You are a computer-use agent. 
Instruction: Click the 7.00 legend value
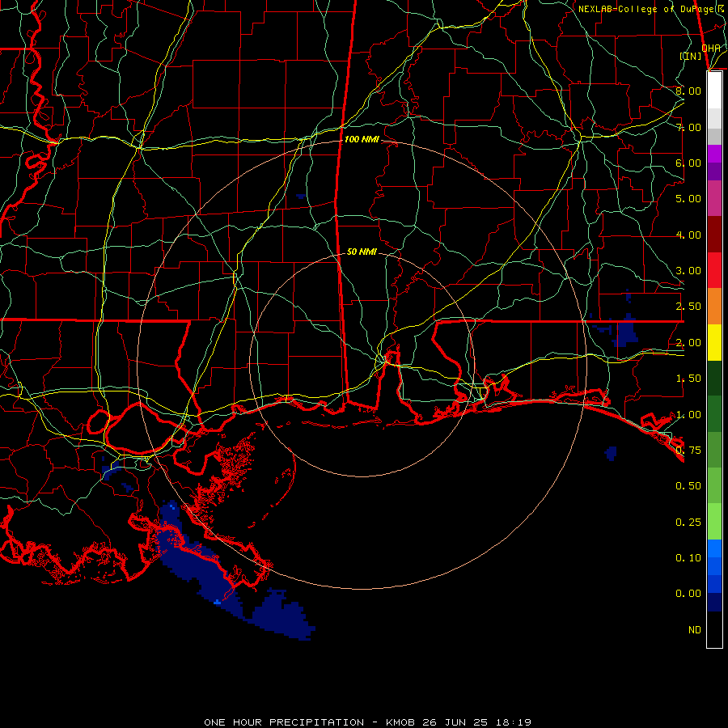(688, 127)
